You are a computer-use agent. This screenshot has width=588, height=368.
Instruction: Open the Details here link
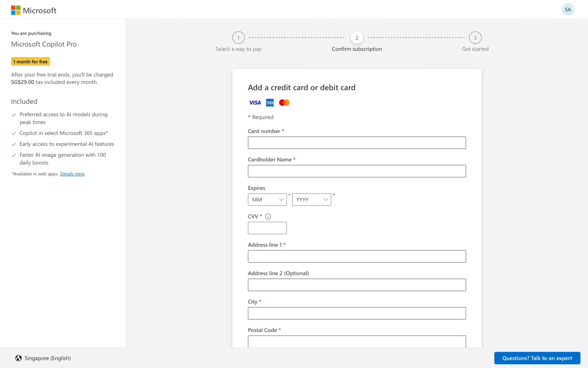click(x=72, y=174)
